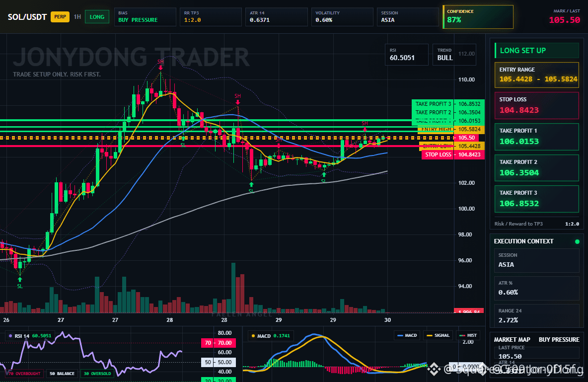Viewport: 588px width, 382px height.
Task: Click the RSI 60.5051 box on chart
Action: point(407,55)
